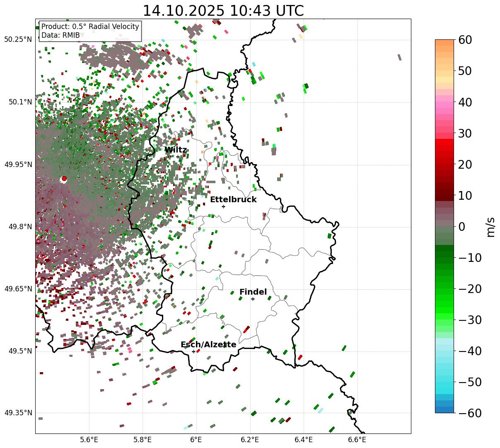This screenshot has width=500, height=448.
Task: Click the colorbar value −20
Action: pyautogui.click(x=470, y=288)
